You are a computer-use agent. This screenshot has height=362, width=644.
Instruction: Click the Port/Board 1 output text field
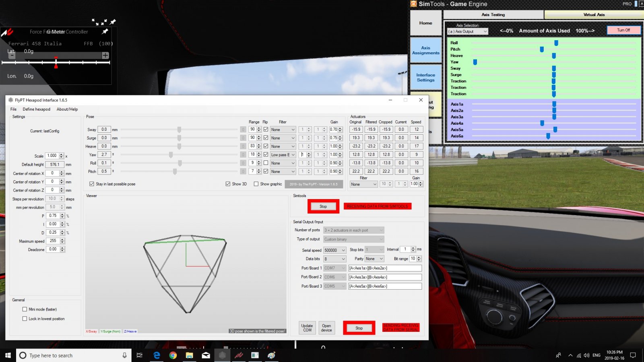tap(385, 268)
